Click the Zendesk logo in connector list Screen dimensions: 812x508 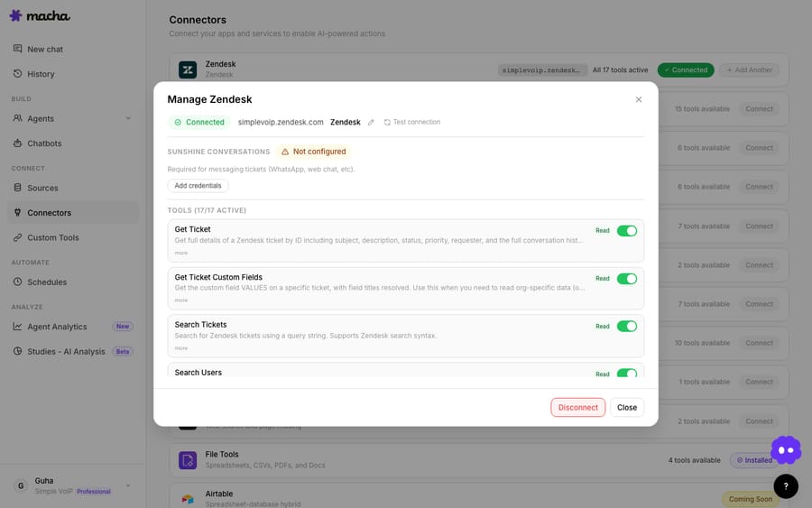tap(188, 69)
